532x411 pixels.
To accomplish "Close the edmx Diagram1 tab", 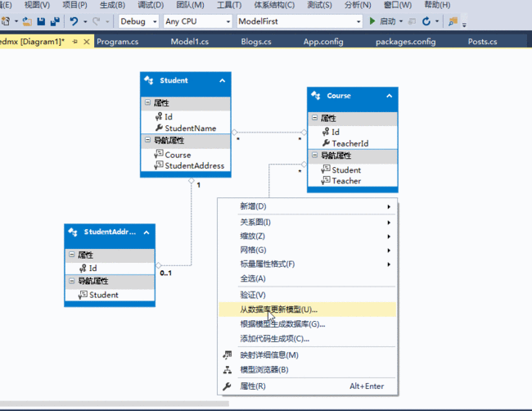I will (x=87, y=42).
